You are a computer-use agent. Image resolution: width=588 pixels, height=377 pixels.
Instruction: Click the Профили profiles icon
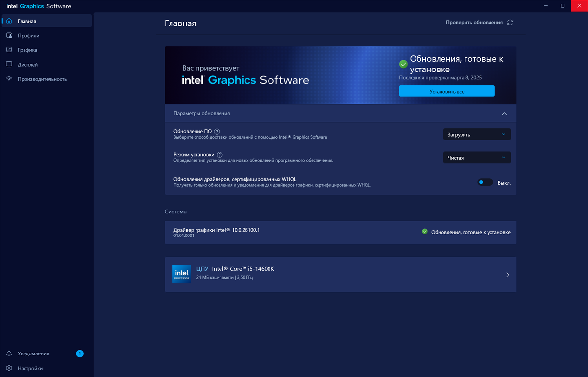click(9, 35)
